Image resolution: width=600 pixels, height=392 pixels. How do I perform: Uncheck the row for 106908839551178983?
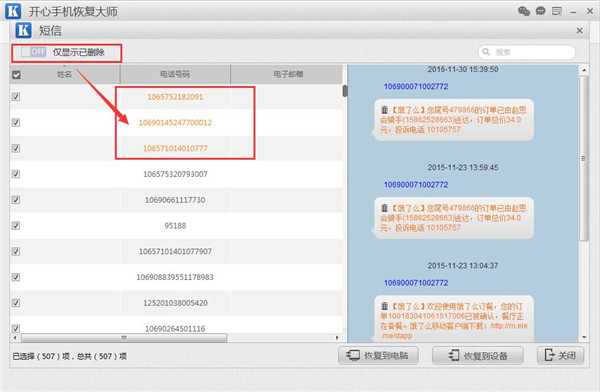point(16,277)
